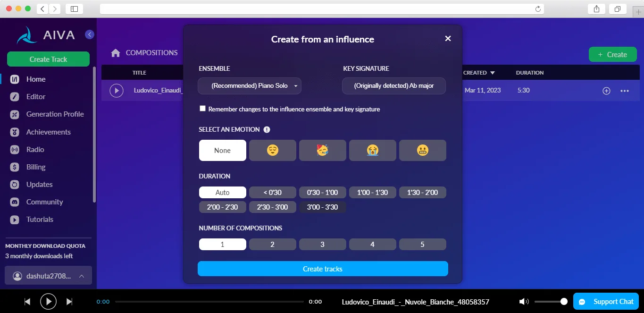
Task: Open the Ensemble Piano Solo dropdown
Action: coord(250,86)
